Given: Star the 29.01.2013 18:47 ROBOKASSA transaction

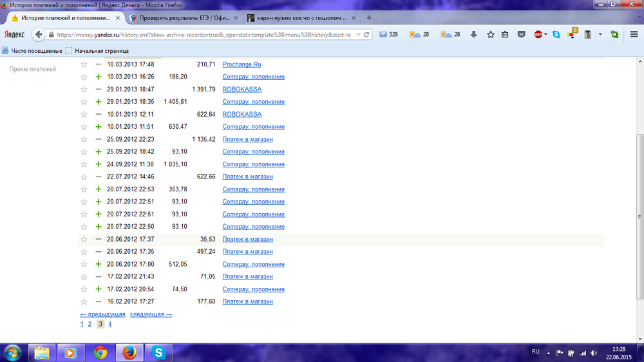Looking at the screenshot, I should click(x=83, y=90).
